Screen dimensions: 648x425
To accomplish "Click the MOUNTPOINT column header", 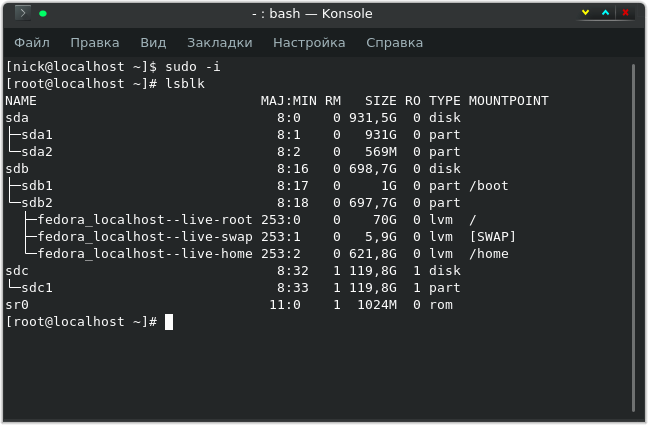I will point(508,100).
